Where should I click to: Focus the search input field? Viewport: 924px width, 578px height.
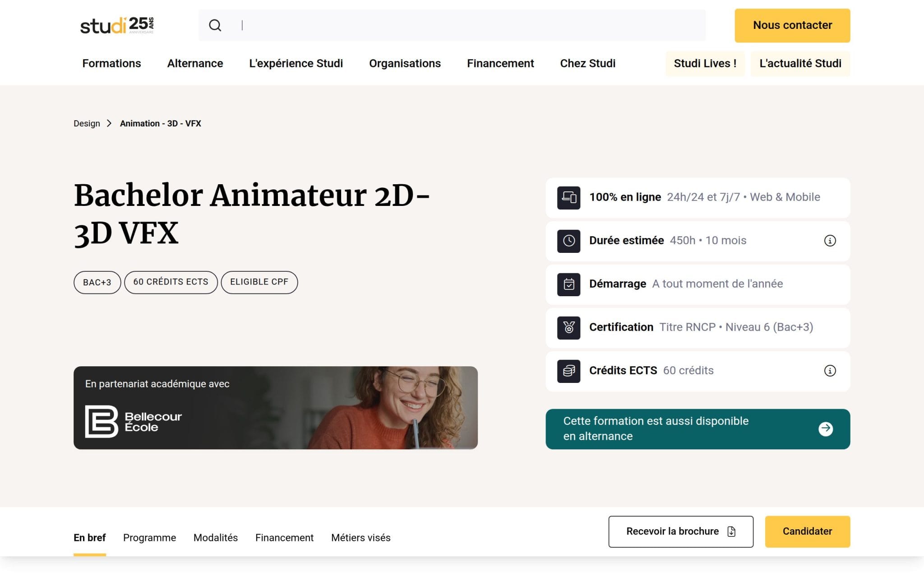(x=452, y=25)
